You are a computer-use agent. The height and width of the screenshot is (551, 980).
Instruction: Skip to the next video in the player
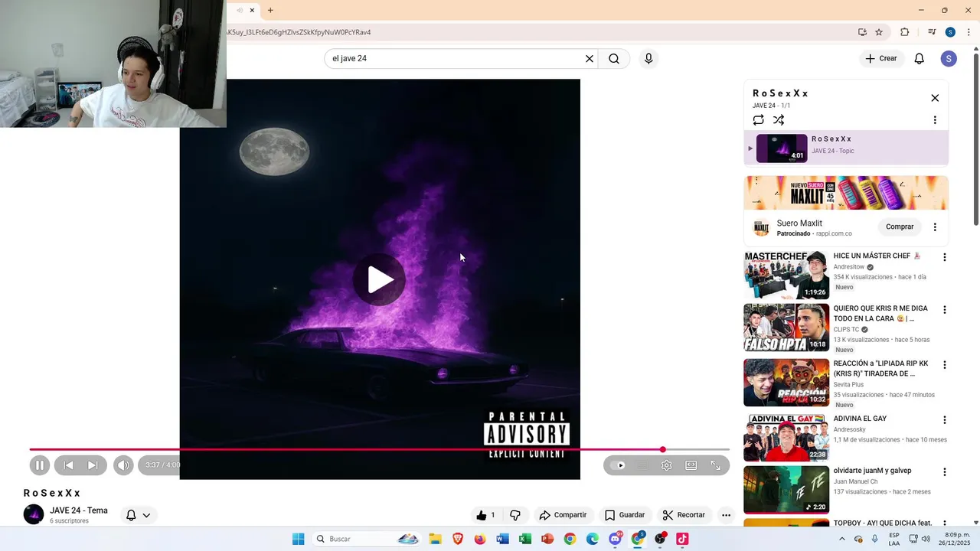tap(93, 465)
